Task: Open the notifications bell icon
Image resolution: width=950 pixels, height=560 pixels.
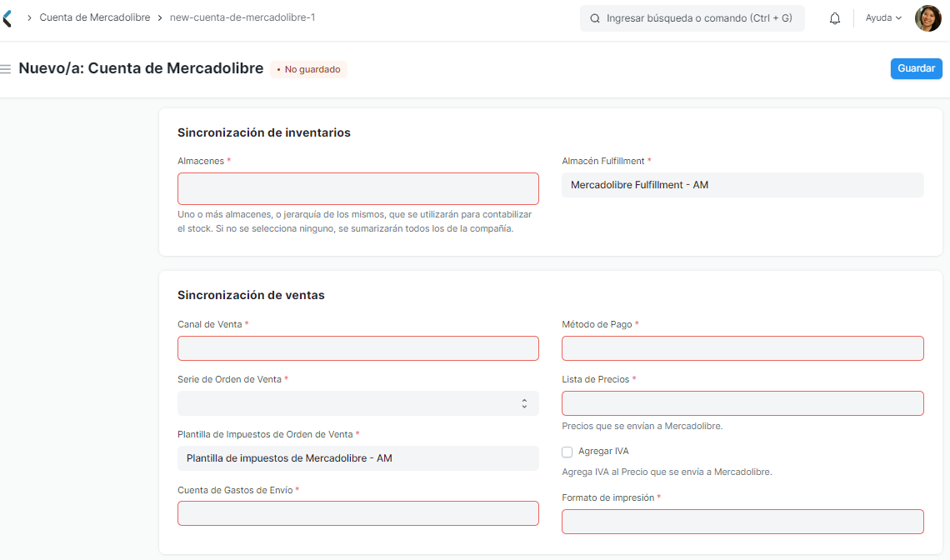Action: (834, 18)
